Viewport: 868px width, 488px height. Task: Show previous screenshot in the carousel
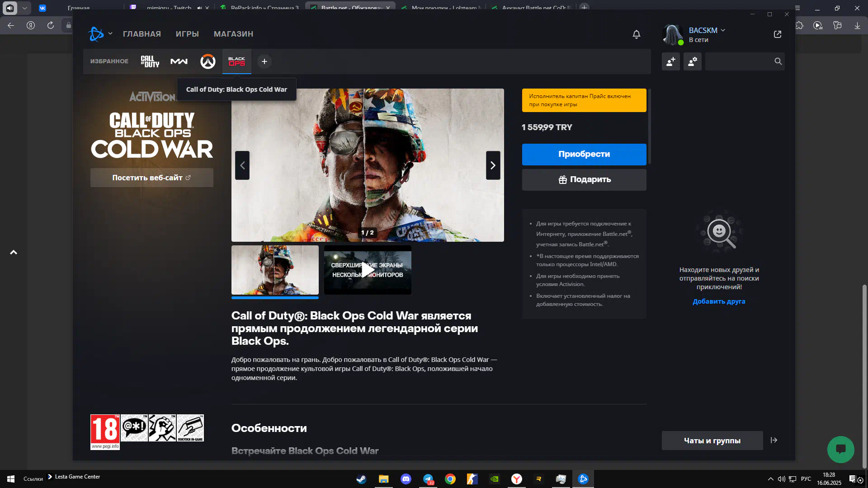pos(242,165)
